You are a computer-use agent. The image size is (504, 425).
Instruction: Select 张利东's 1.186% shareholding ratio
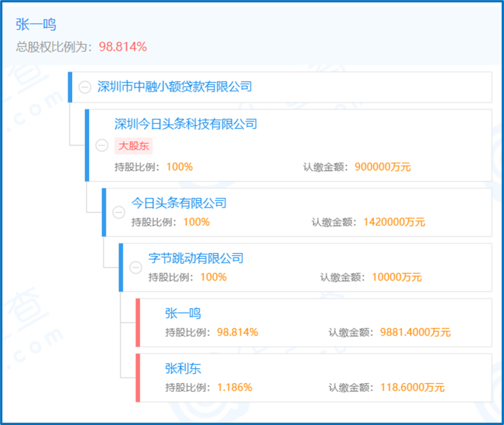(x=235, y=387)
